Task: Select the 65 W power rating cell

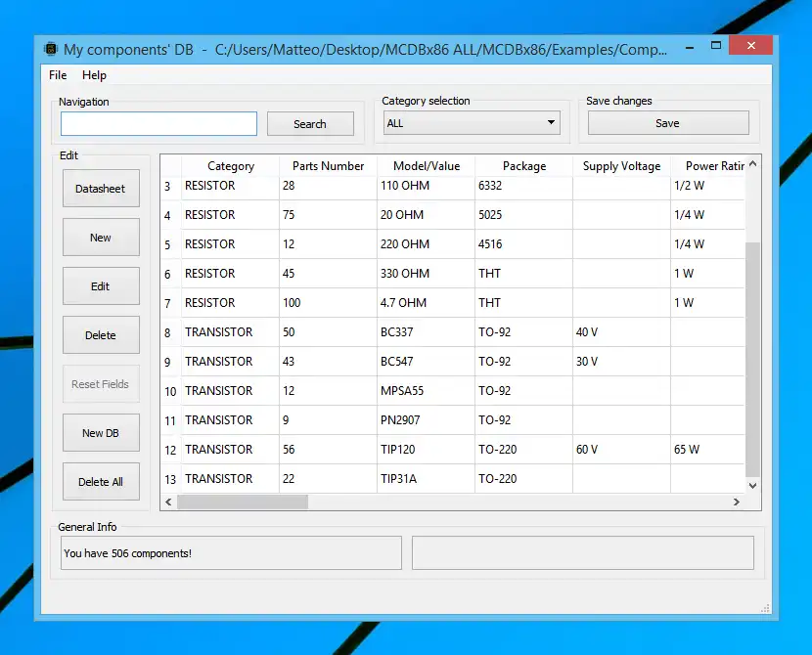Action: pos(708,450)
